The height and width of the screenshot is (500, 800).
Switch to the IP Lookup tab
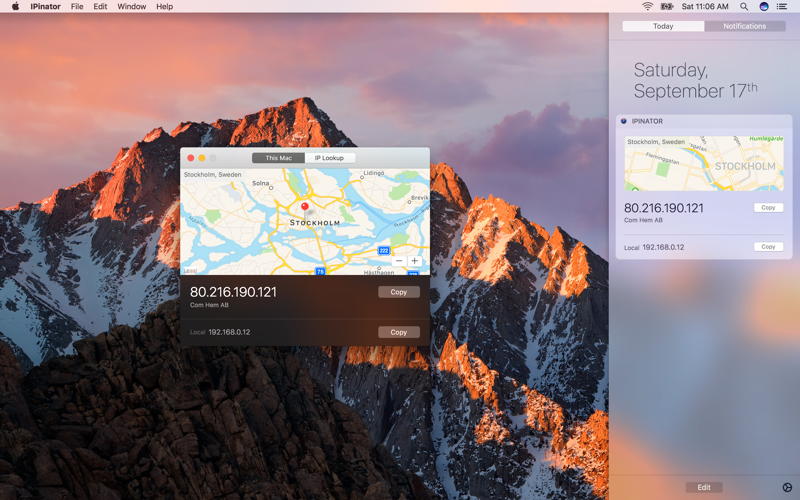[330, 158]
